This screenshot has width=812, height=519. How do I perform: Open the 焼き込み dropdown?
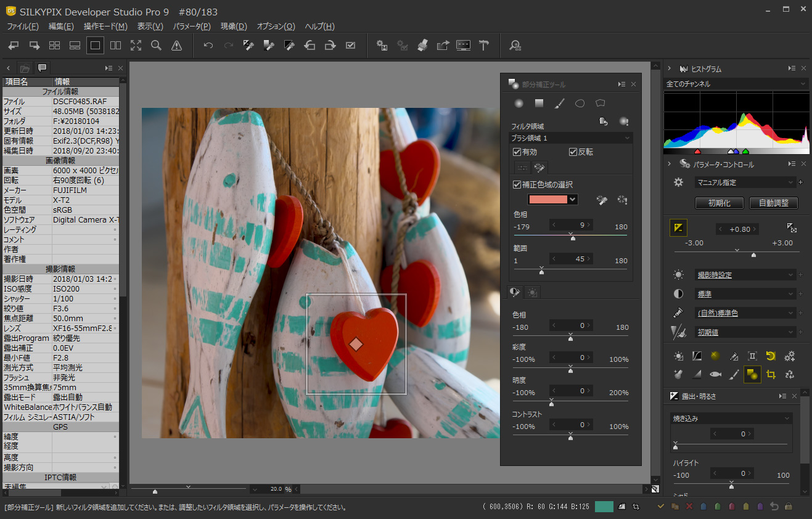pyautogui.click(x=731, y=419)
